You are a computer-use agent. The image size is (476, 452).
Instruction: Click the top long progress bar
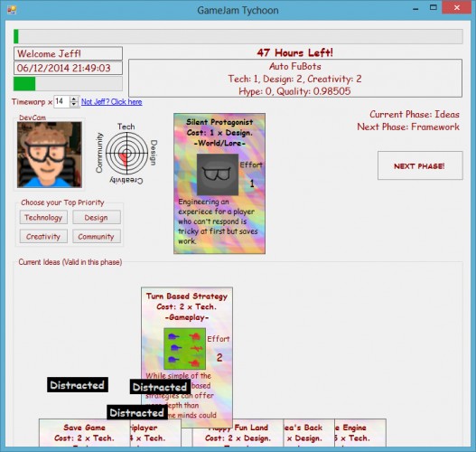pos(238,36)
